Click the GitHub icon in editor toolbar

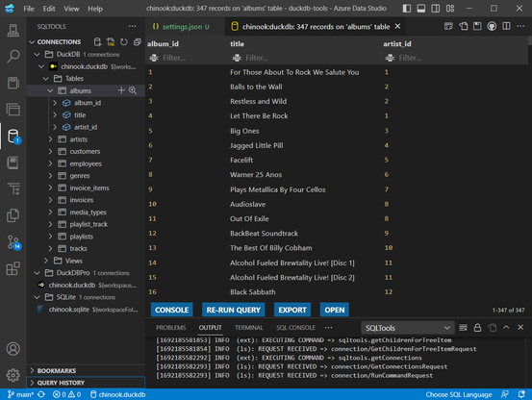[492, 26]
